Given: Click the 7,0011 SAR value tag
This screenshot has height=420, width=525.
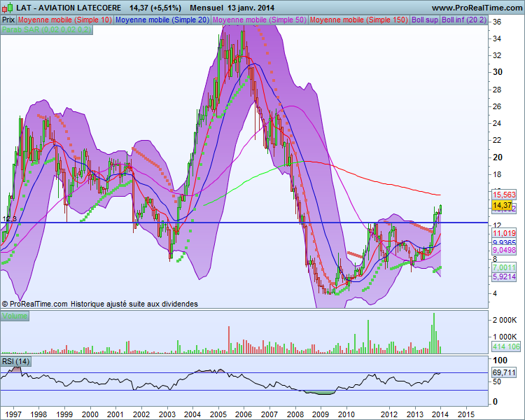Looking at the screenshot, I should coord(504,267).
